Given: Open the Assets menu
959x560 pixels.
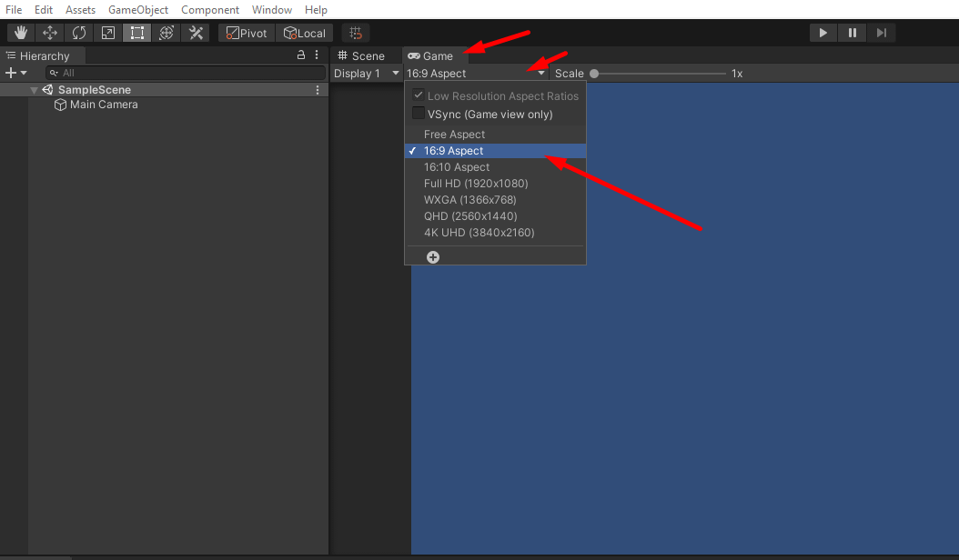Looking at the screenshot, I should 80,10.
